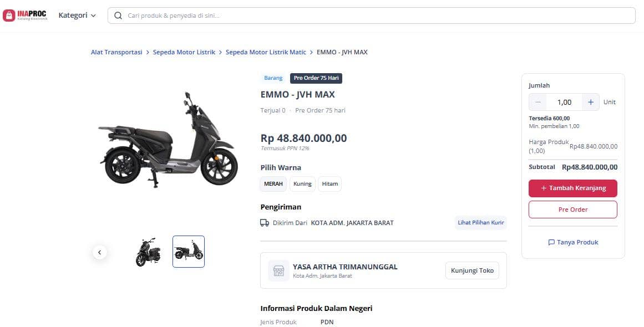
Task: Click the selected product thumbnail
Action: [188, 251]
